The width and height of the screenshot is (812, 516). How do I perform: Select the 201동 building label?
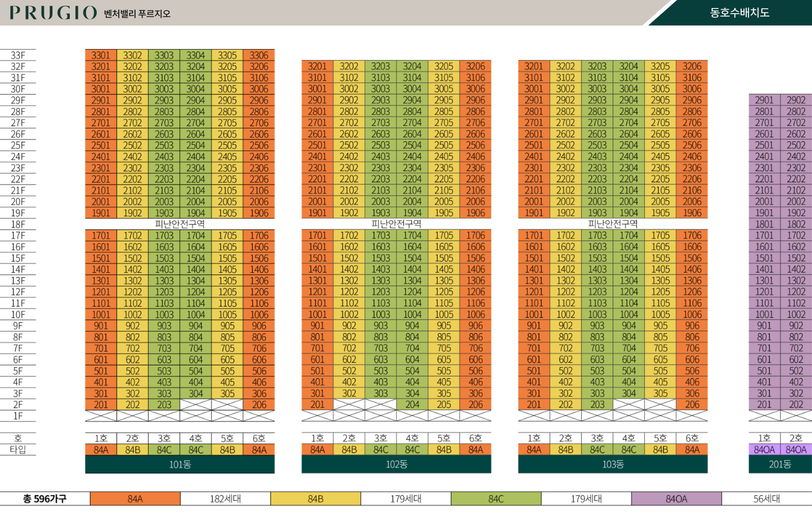[x=780, y=465]
